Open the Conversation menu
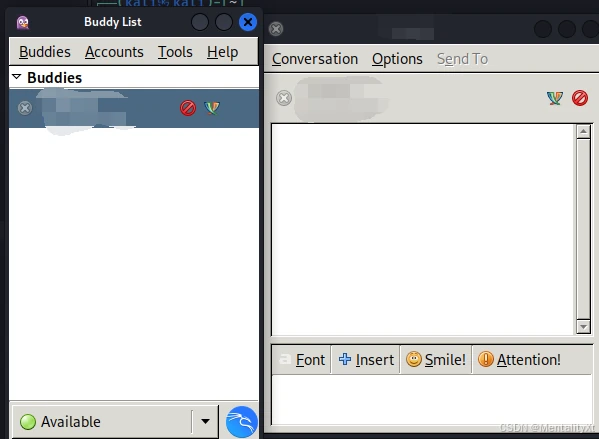The height and width of the screenshot is (439, 599). [x=315, y=59]
